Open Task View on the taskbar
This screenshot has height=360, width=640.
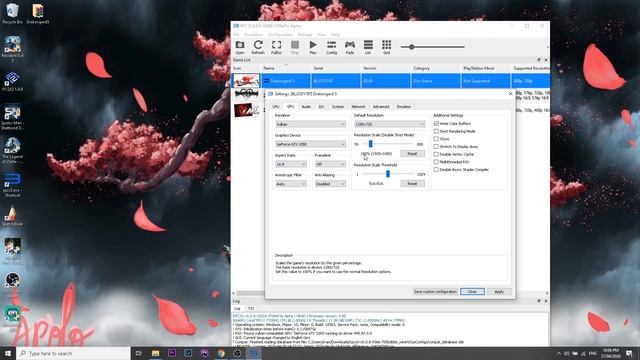[138, 353]
